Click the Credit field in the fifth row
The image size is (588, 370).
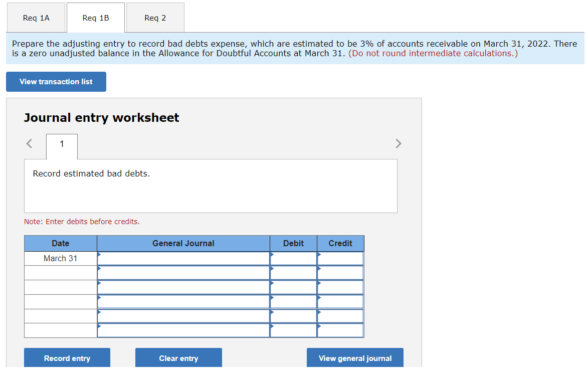tap(340, 316)
